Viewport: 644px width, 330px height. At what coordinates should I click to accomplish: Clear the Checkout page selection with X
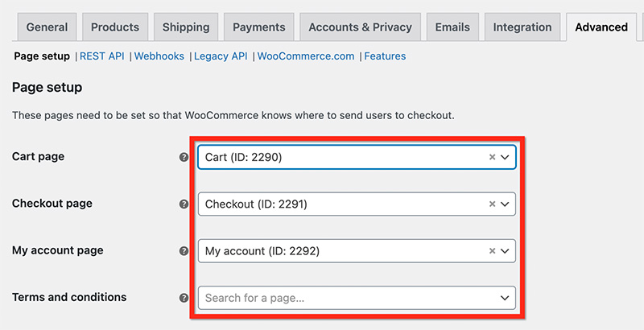click(x=492, y=204)
